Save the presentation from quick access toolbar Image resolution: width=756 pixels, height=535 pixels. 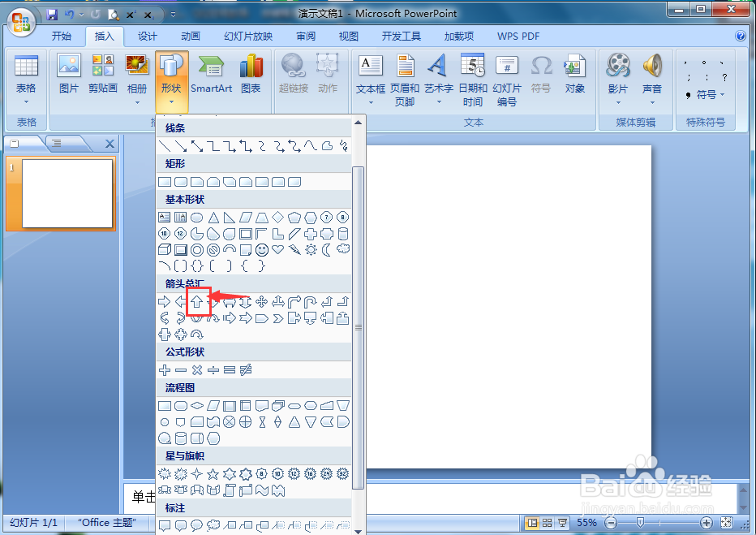point(52,15)
